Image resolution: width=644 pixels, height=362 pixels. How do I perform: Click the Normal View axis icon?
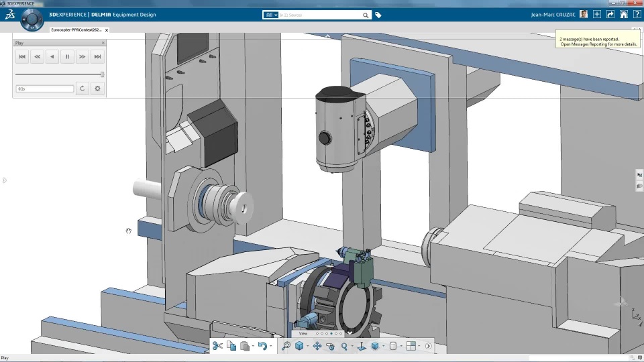tap(362, 346)
